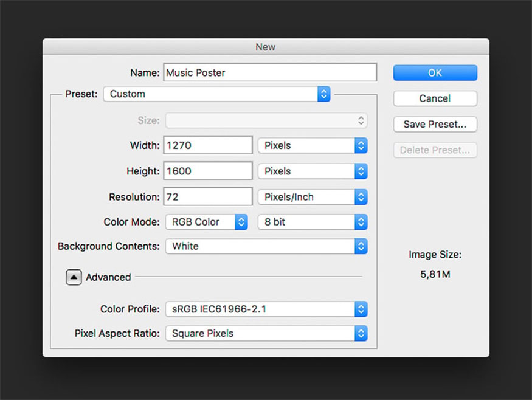The height and width of the screenshot is (400, 532).
Task: Collapse the Advanced section triangle
Action: (x=74, y=277)
